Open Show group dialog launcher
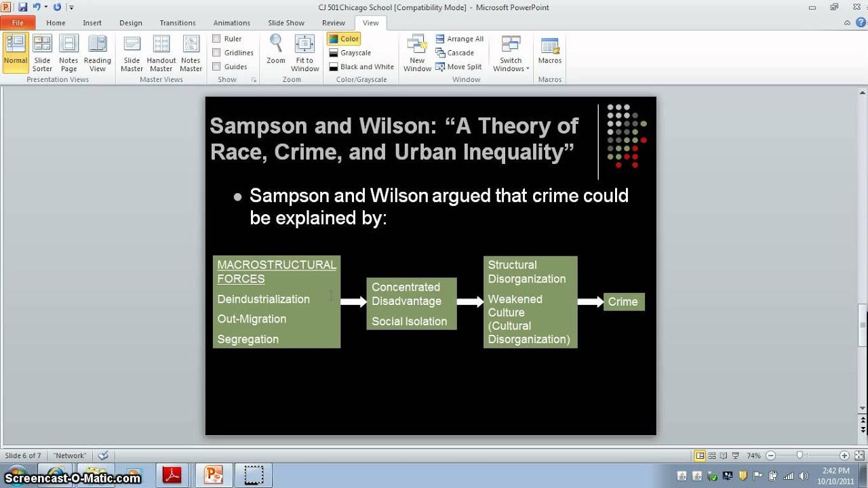 click(254, 80)
